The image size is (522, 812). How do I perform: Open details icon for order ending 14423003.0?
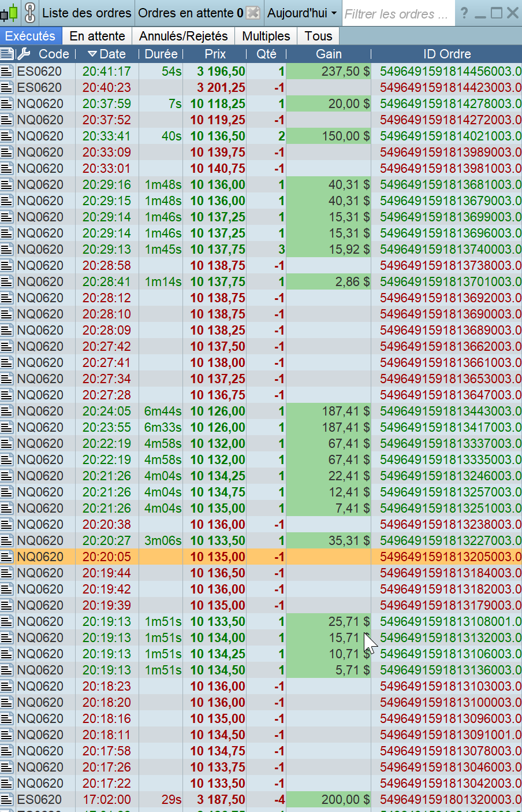[7, 88]
